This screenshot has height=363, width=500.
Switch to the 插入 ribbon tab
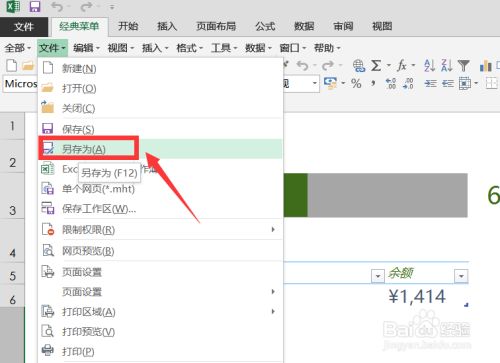click(167, 26)
